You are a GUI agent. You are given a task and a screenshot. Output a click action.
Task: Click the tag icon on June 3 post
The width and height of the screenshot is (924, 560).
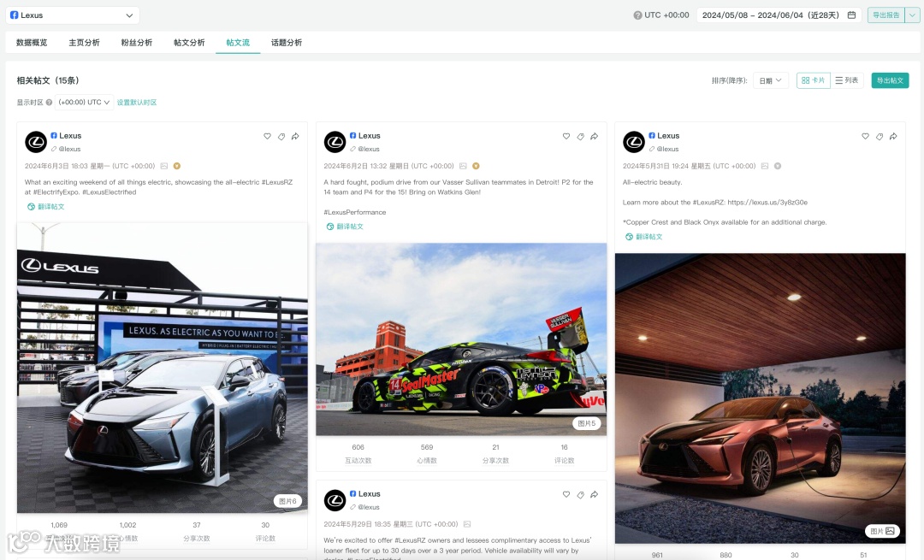[281, 136]
